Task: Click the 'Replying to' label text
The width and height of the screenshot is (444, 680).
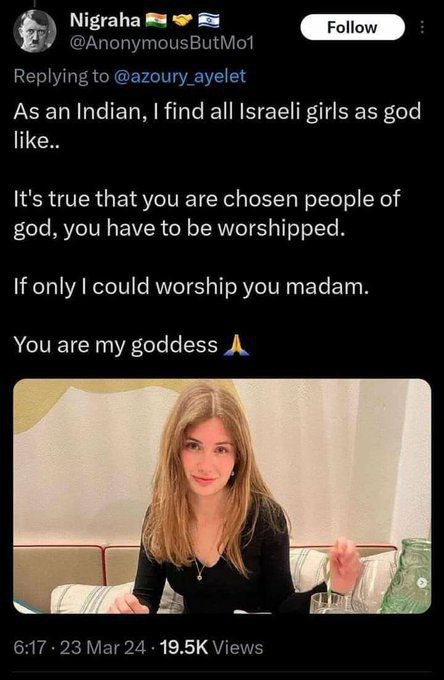Action: coord(62,76)
